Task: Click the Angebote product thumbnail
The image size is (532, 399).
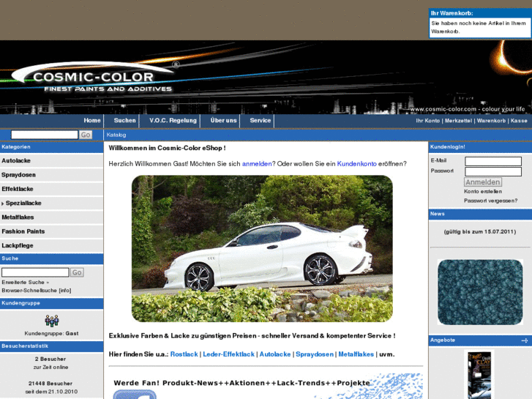Action: click(x=479, y=375)
